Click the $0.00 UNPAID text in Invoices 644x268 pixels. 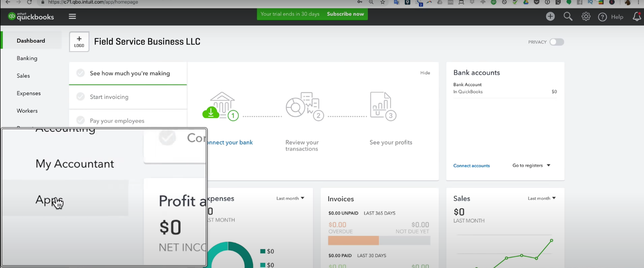(x=344, y=214)
